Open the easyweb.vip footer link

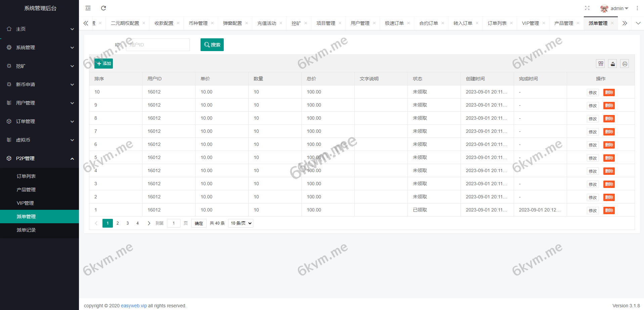(x=134, y=306)
